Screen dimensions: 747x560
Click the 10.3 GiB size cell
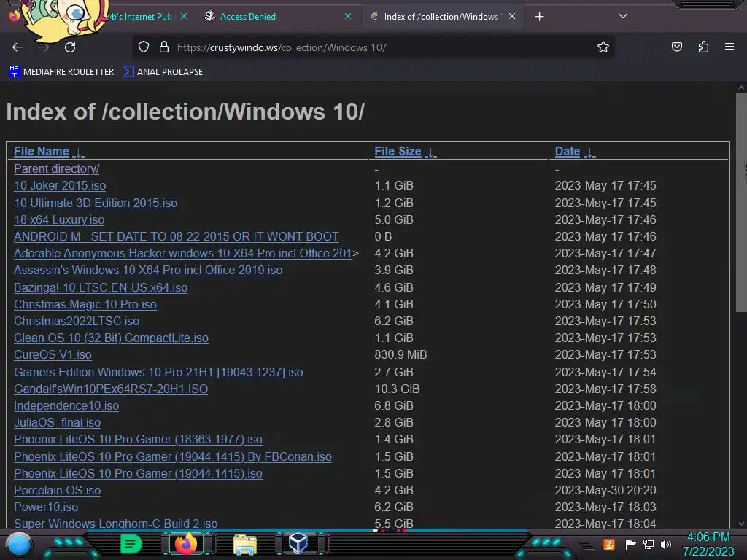397,389
